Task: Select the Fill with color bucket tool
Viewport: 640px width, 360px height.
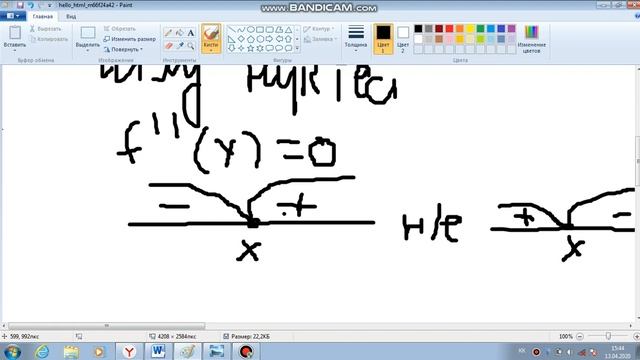Action: [180, 33]
